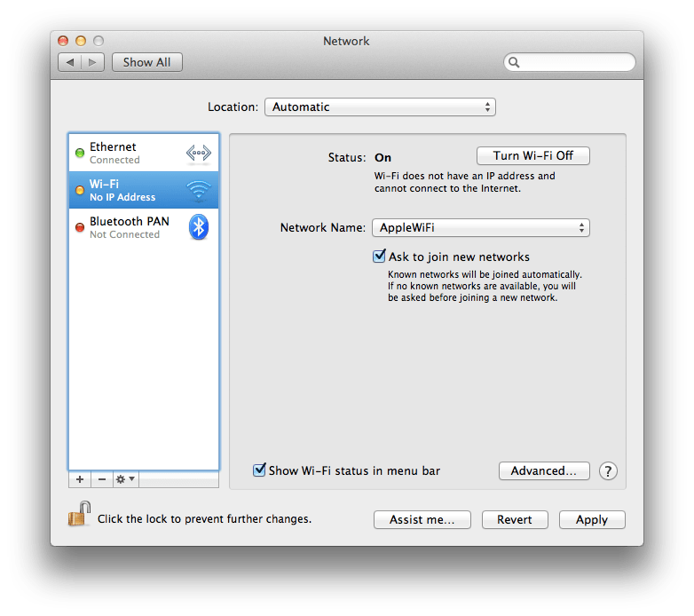Remove the selected service with minus

pos(102,479)
